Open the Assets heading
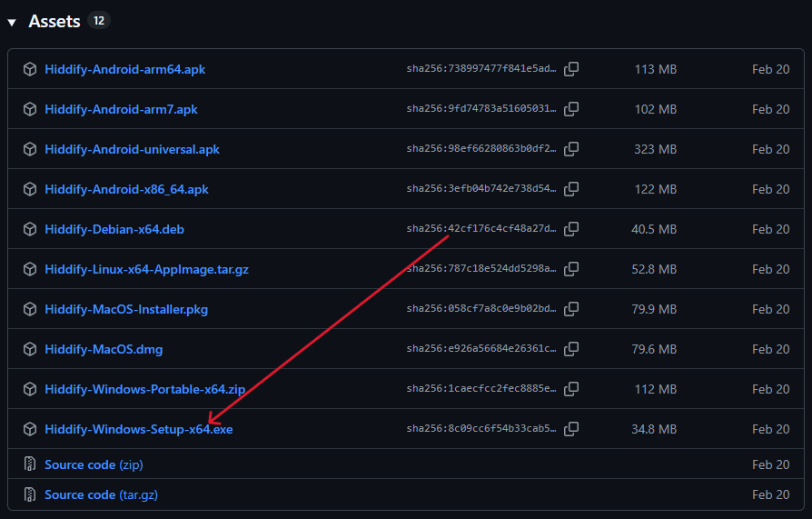 (x=54, y=21)
